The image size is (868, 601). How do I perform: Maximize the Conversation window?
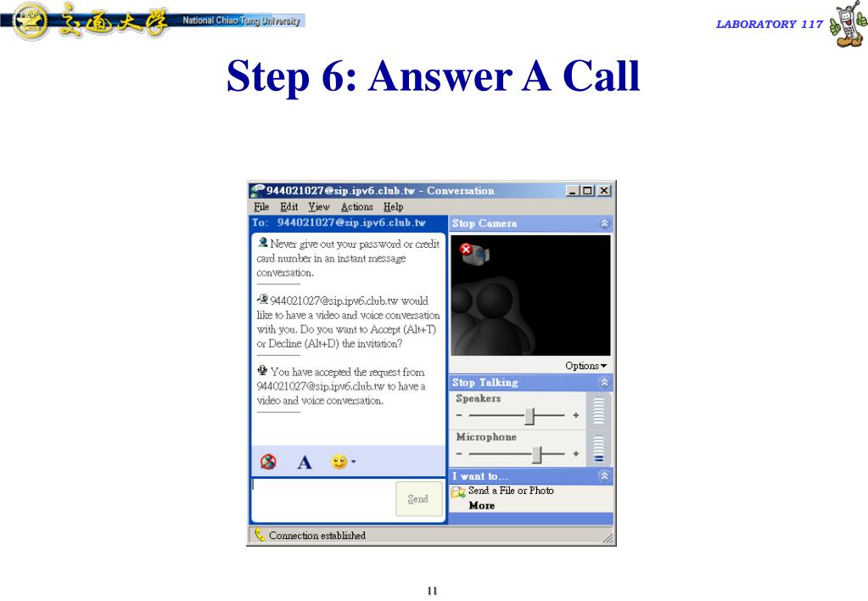587,190
